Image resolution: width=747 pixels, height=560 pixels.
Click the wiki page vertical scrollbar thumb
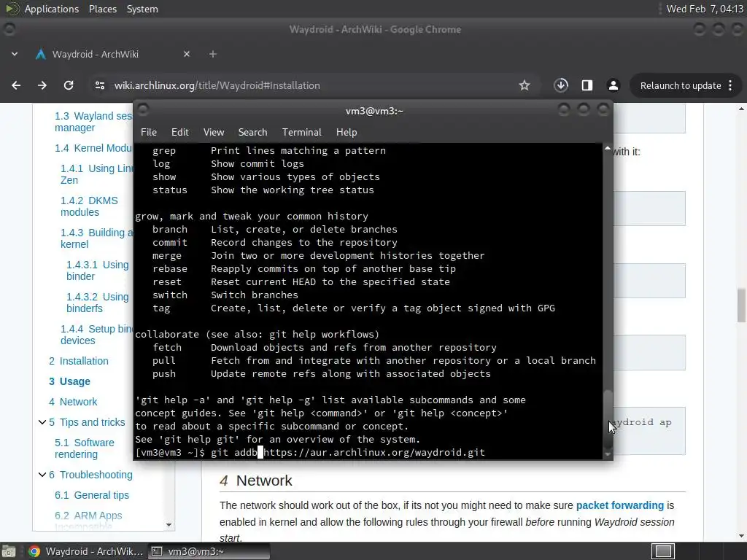click(x=741, y=306)
